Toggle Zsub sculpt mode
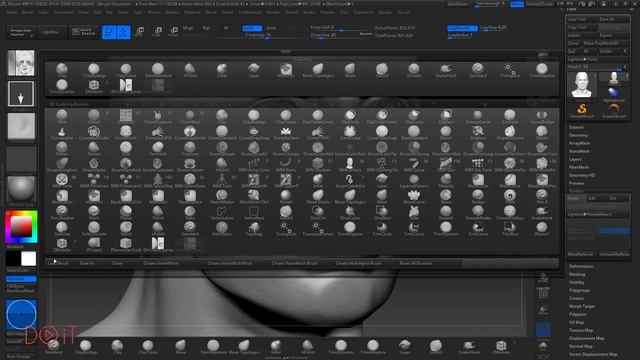 (x=271, y=28)
